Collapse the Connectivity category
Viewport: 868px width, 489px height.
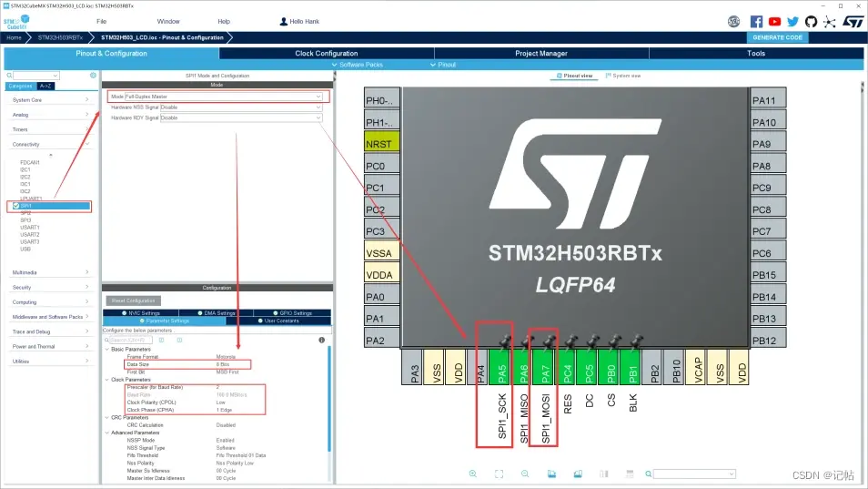coord(50,145)
